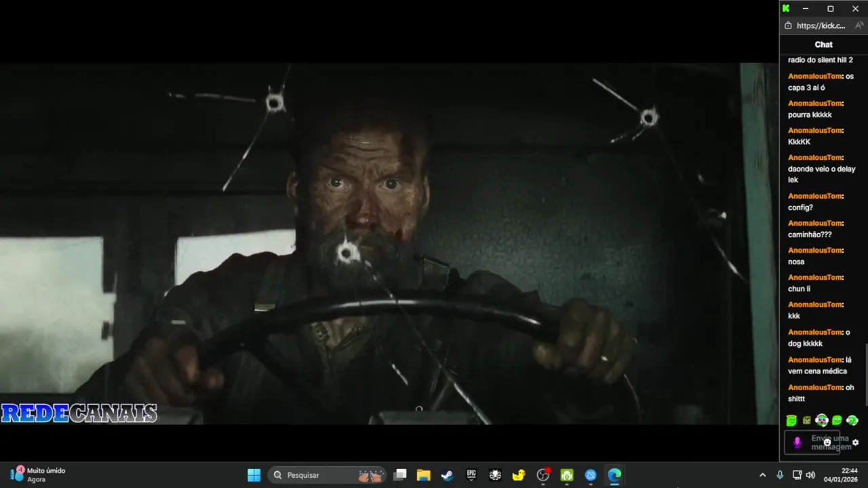
Task: Select the headphone green character emote
Action: [x=822, y=420]
